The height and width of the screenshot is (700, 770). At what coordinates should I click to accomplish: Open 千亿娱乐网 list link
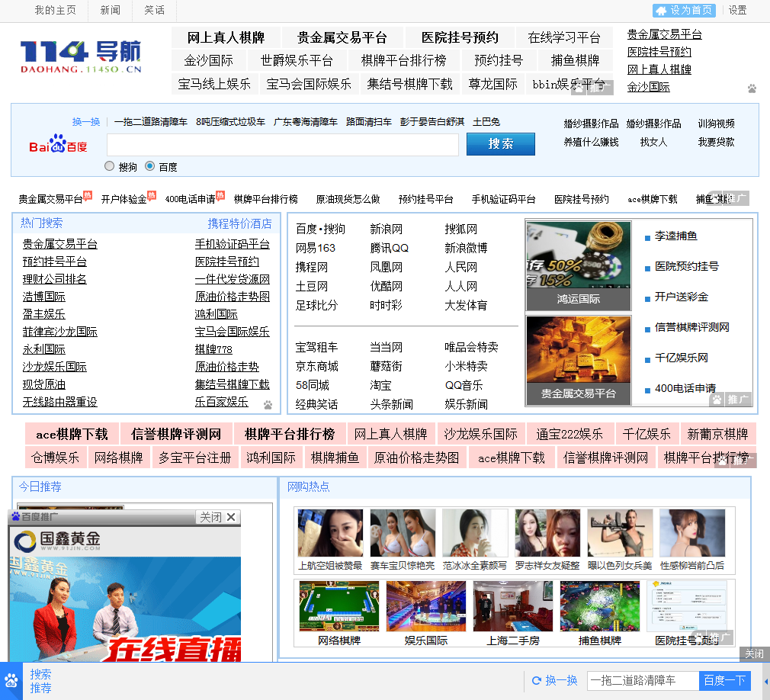coord(681,358)
